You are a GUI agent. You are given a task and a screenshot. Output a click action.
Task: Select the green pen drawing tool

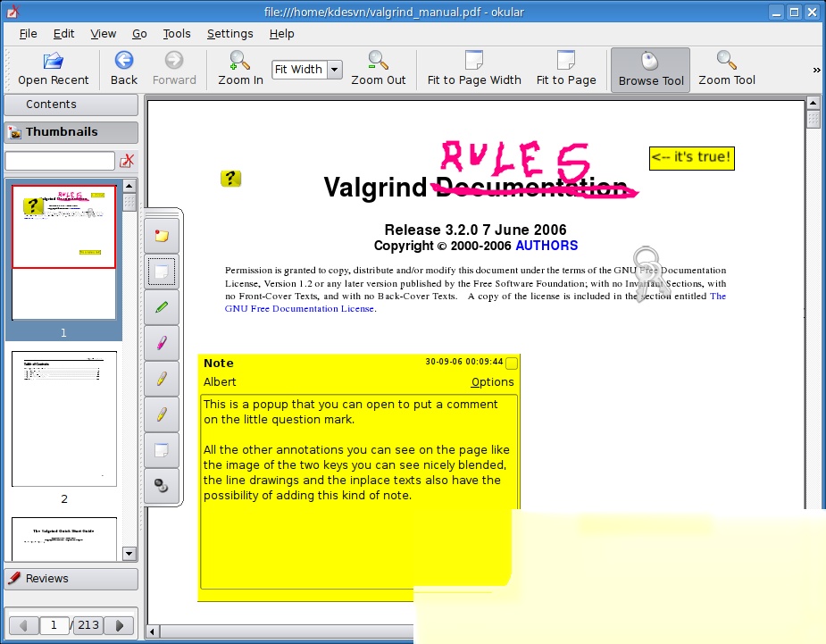(162, 306)
